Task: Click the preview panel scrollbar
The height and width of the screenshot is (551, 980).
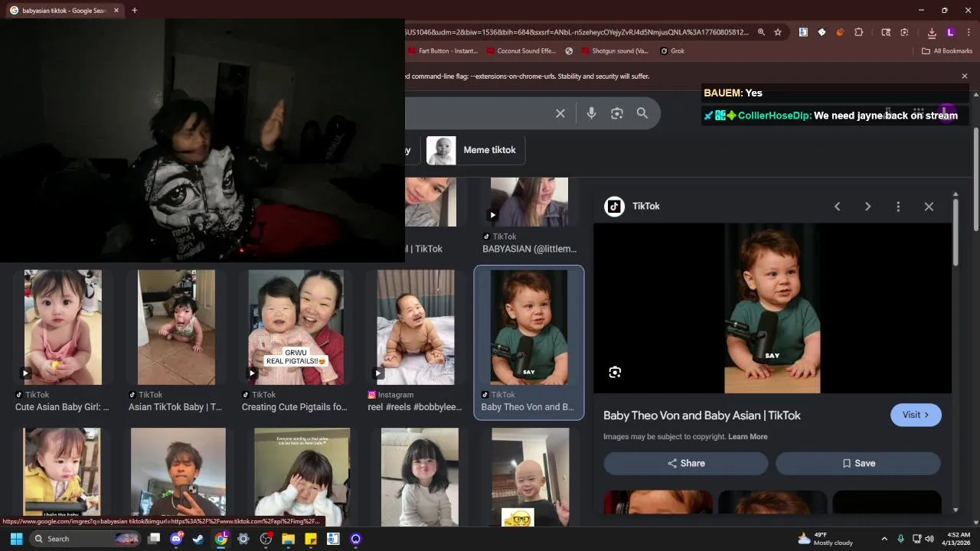Action: pos(955,233)
